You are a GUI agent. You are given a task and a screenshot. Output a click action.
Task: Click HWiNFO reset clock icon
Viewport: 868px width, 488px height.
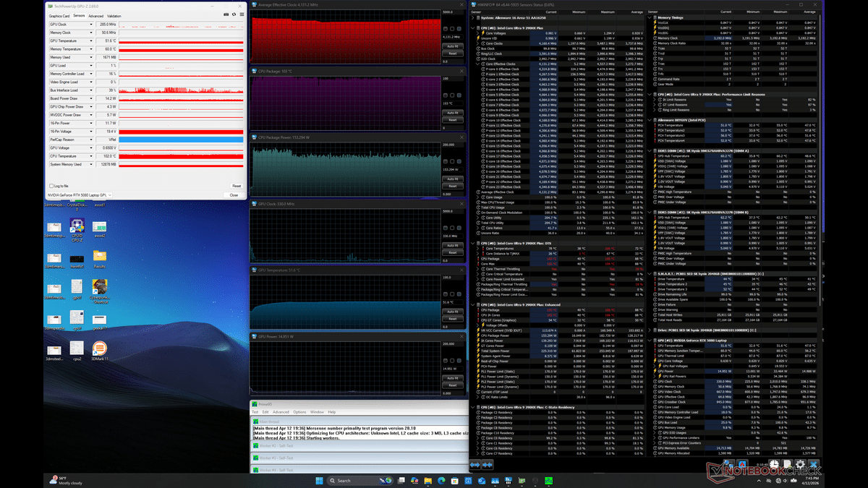(x=775, y=464)
